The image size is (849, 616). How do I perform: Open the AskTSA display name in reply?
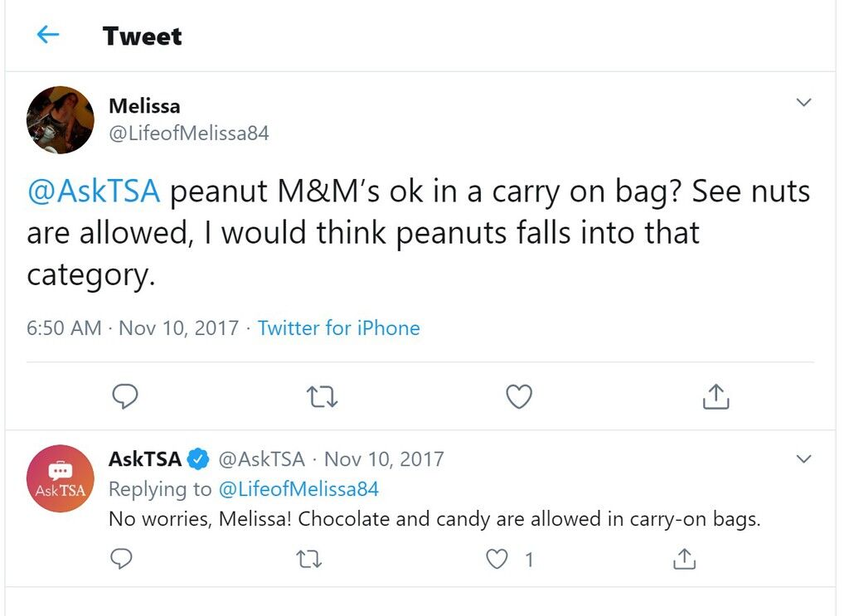(144, 459)
